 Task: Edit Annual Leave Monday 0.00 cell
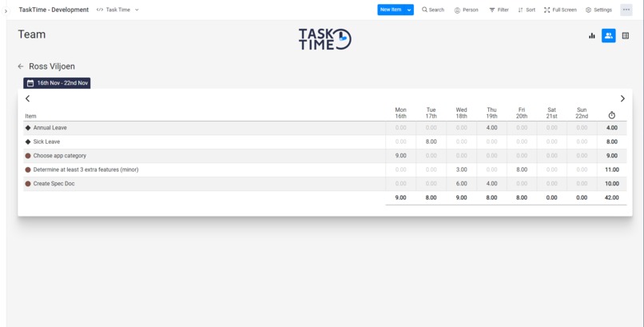400,128
